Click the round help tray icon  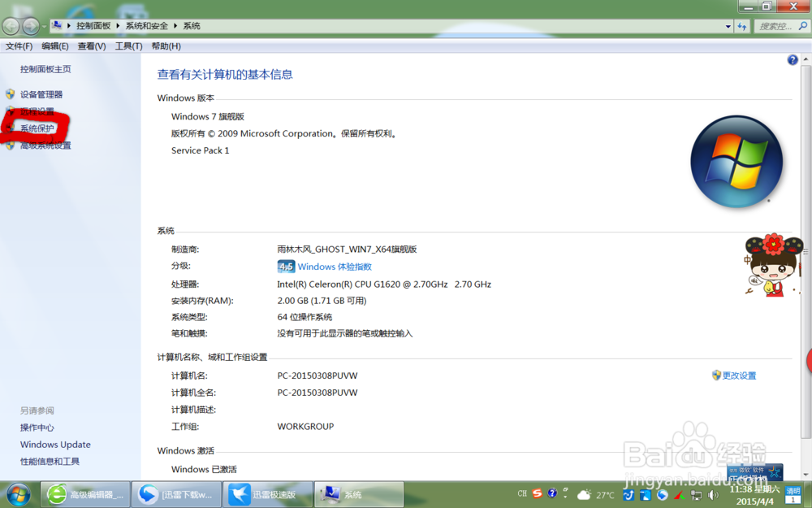pos(552,493)
